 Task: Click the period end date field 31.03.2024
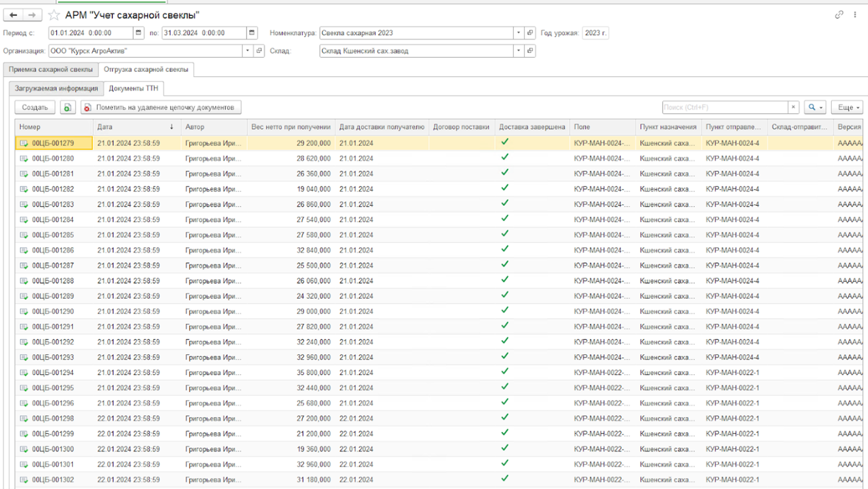205,33
